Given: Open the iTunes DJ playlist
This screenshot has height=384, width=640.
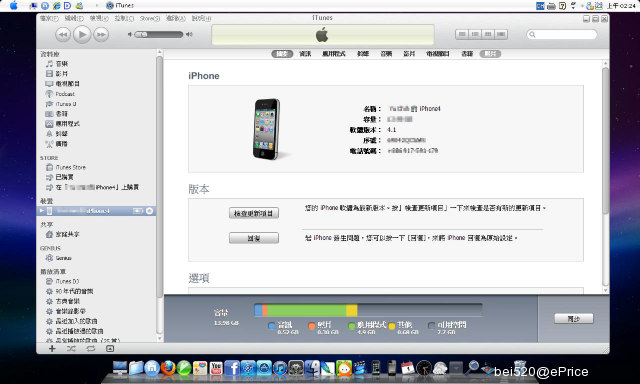Looking at the screenshot, I should pos(62,281).
